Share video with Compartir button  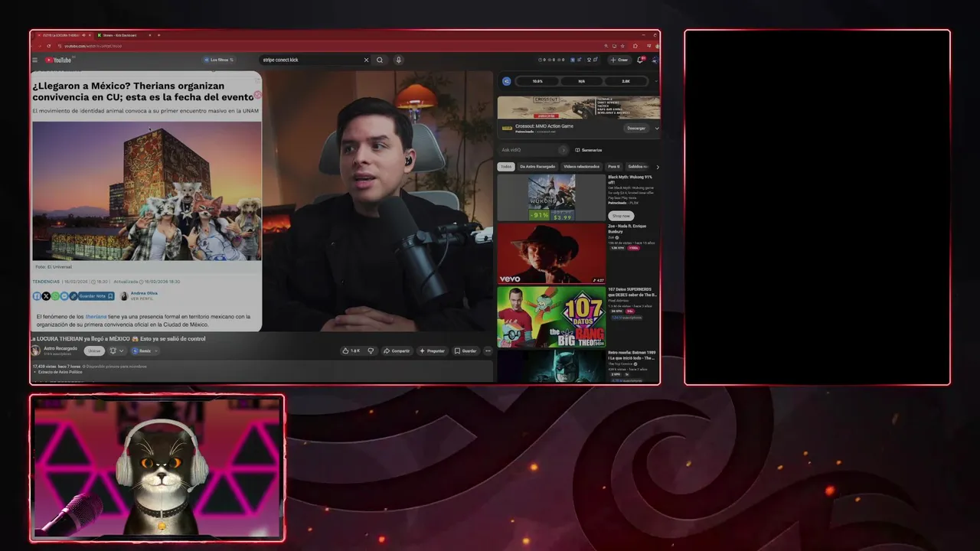397,350
